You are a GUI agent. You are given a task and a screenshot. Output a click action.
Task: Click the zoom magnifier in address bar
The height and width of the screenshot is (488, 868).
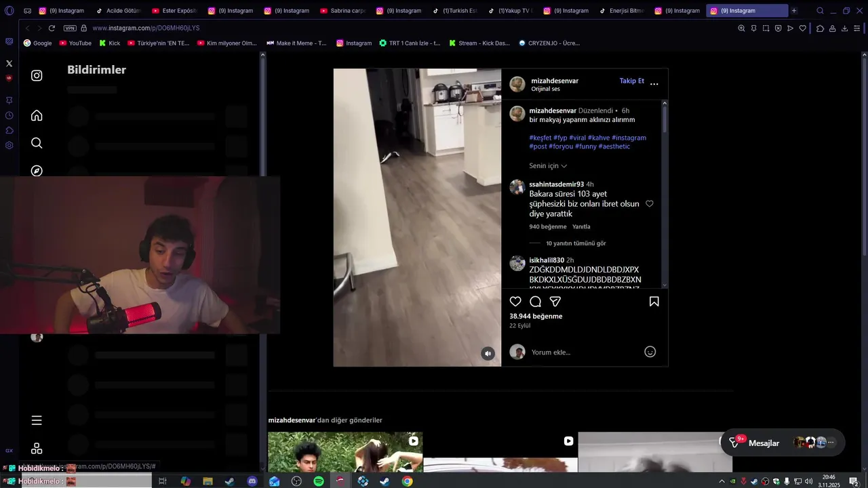(x=741, y=28)
